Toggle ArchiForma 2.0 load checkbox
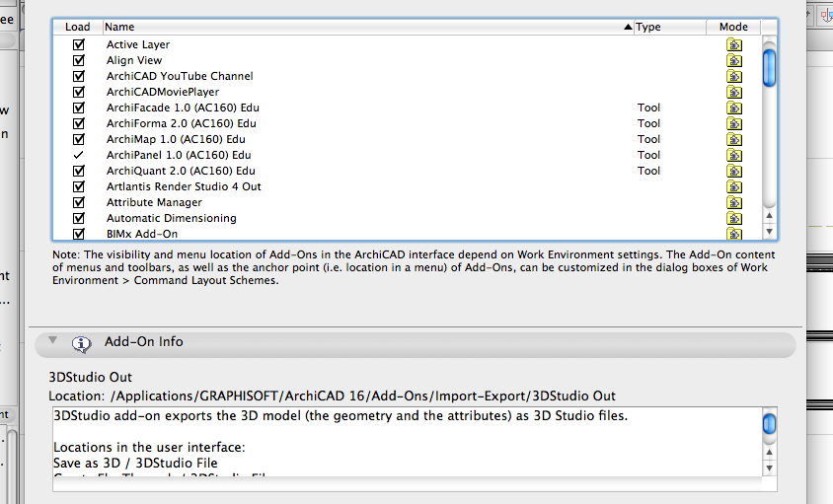833x504 pixels. click(x=79, y=123)
